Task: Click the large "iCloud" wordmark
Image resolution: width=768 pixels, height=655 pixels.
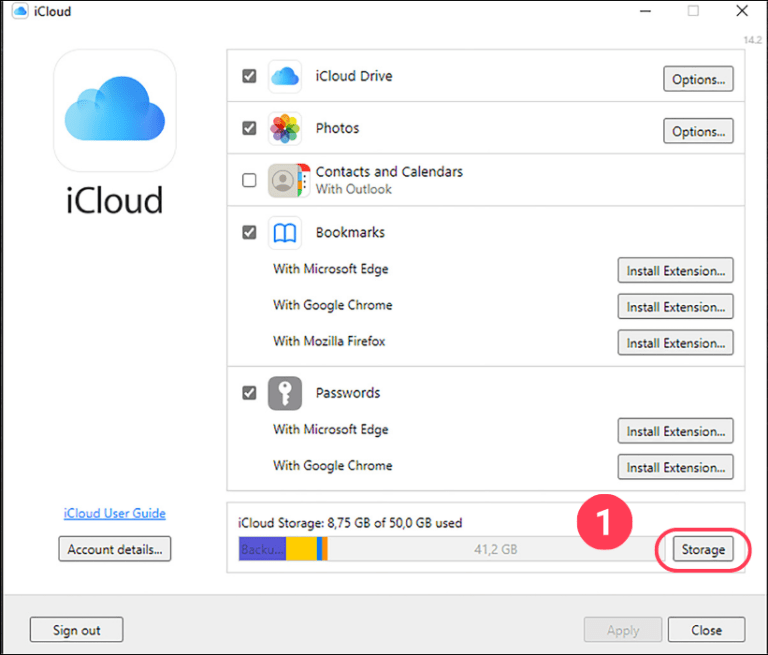Action: tap(115, 200)
